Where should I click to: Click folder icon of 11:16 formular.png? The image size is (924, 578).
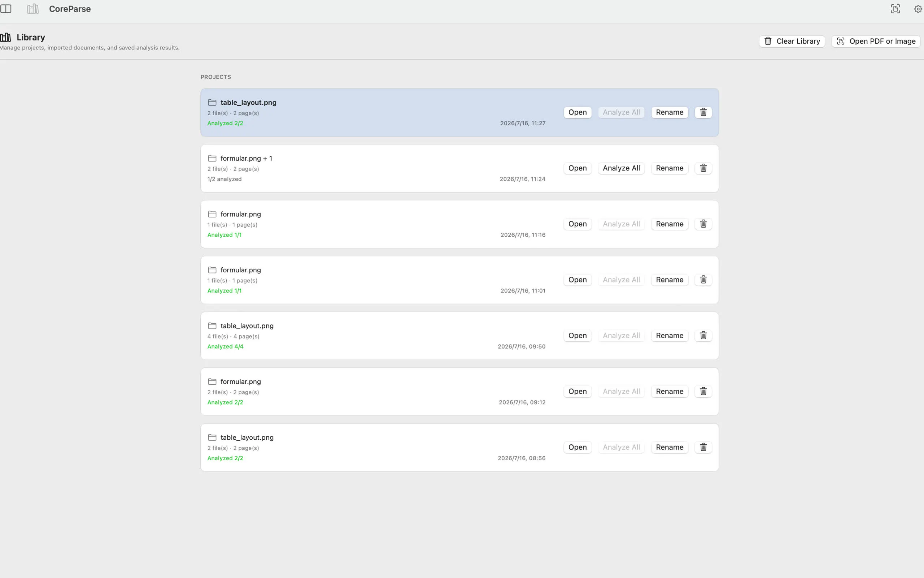[x=212, y=214]
